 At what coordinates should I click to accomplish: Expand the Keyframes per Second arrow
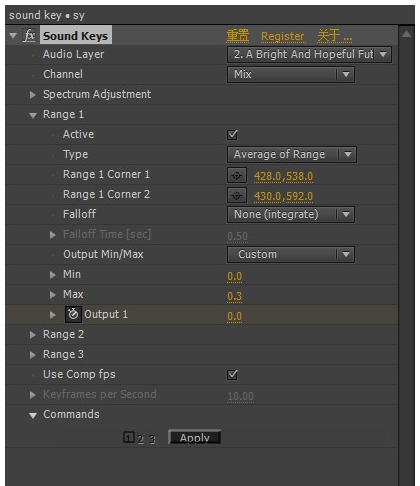[33, 395]
